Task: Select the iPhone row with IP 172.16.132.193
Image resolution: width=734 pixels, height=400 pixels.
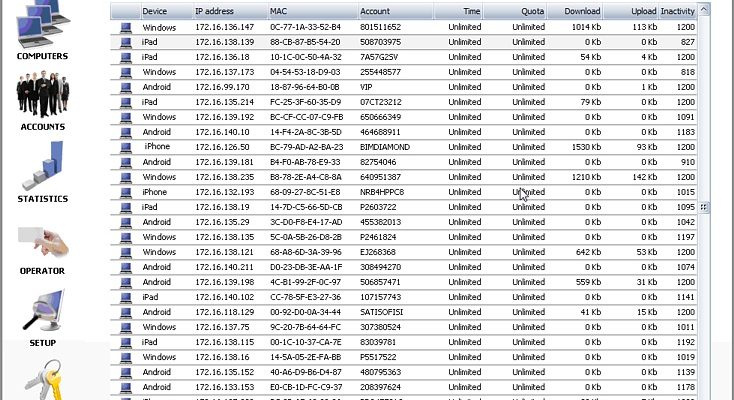Action: pyautogui.click(x=404, y=193)
